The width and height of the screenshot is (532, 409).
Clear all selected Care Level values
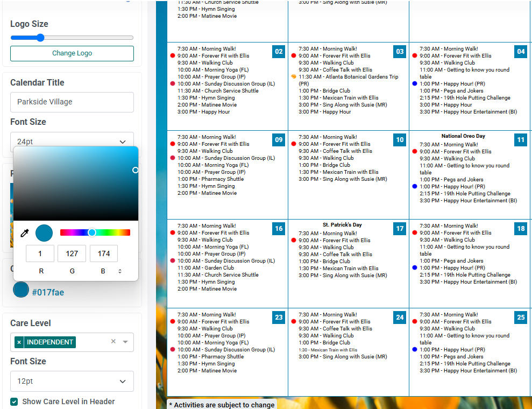click(113, 342)
